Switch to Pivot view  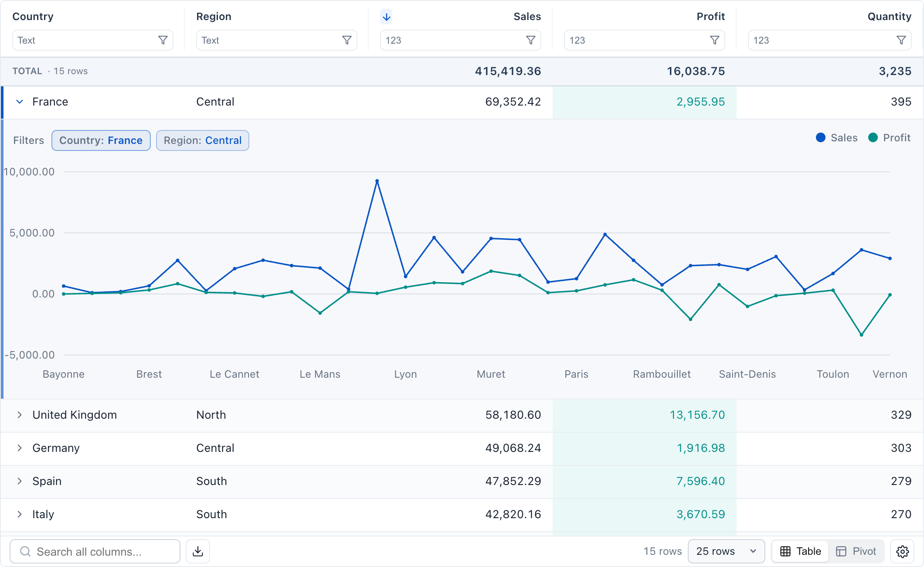pyautogui.click(x=856, y=551)
